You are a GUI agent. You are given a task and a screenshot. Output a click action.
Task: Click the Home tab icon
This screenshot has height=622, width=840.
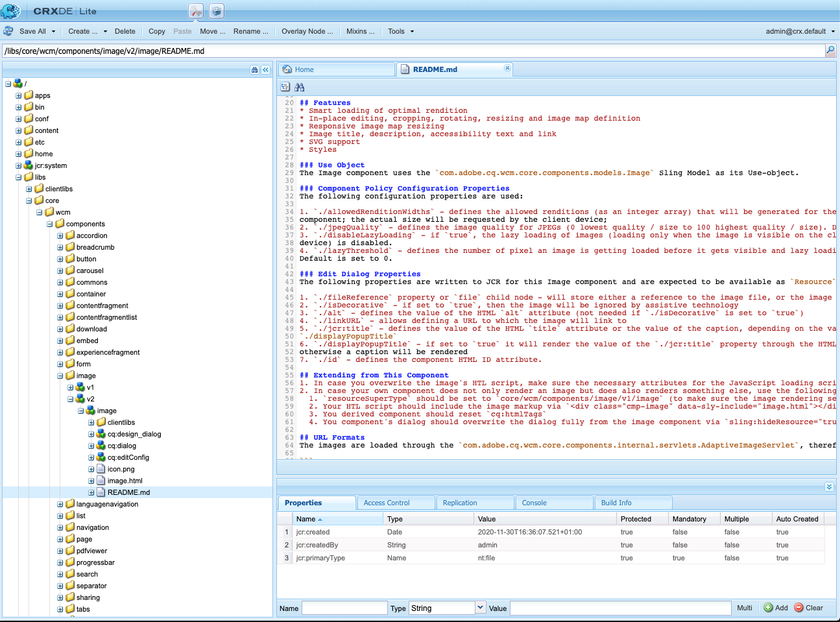pyautogui.click(x=287, y=69)
